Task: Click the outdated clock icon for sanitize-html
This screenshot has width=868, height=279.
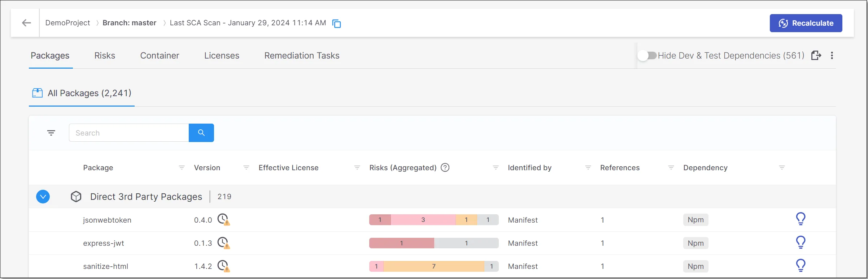Action: pyautogui.click(x=223, y=266)
